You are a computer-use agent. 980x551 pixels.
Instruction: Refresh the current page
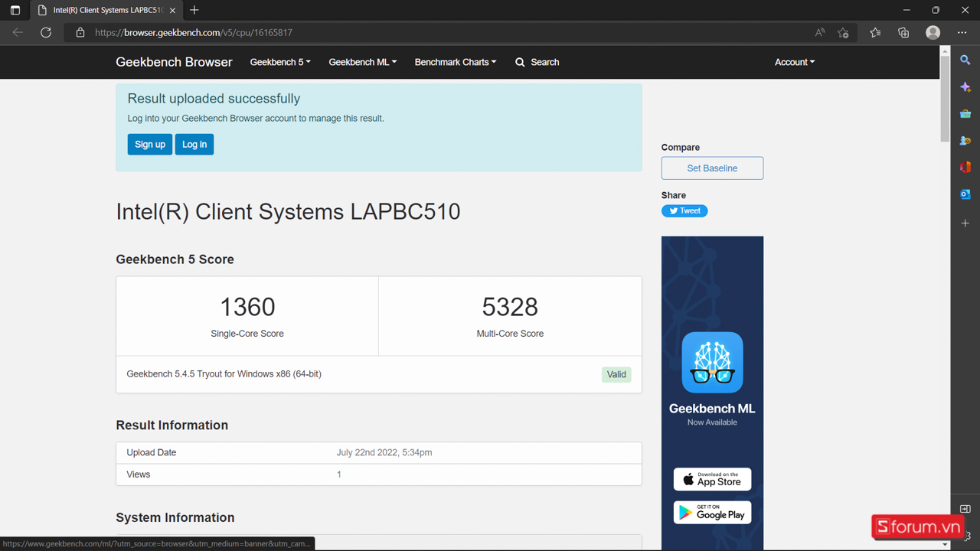coord(46,33)
